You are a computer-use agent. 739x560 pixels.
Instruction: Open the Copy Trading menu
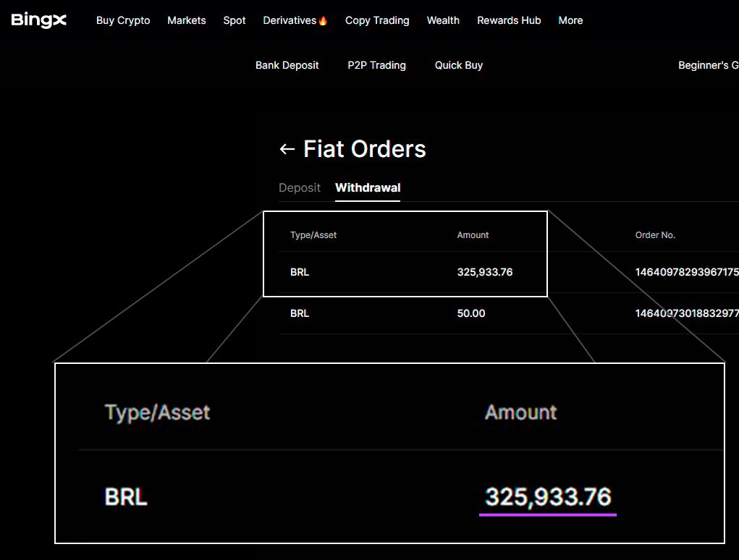tap(377, 21)
